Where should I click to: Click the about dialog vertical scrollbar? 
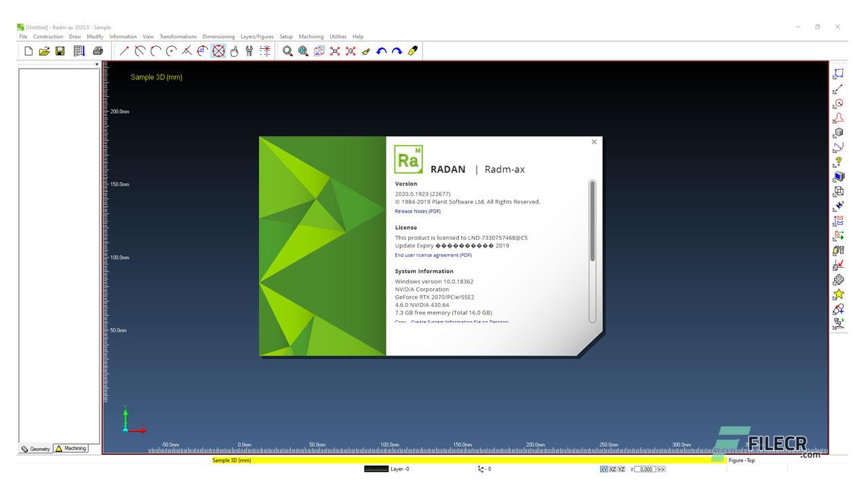(593, 251)
